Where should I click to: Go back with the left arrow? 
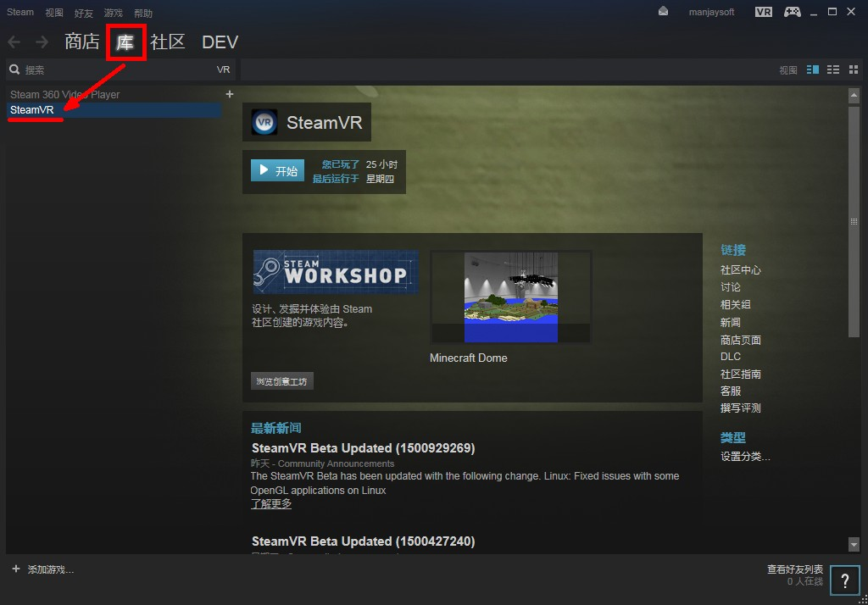coord(14,42)
